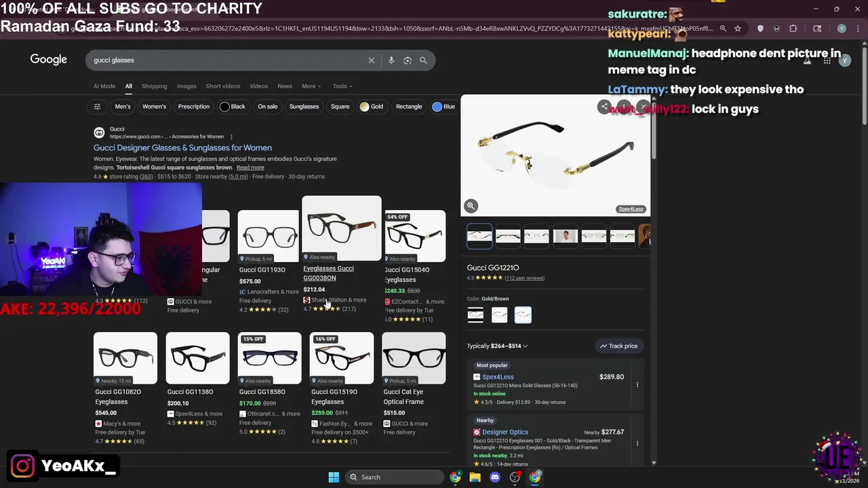Switch to AI Mode tab
868x488 pixels.
pos(104,86)
